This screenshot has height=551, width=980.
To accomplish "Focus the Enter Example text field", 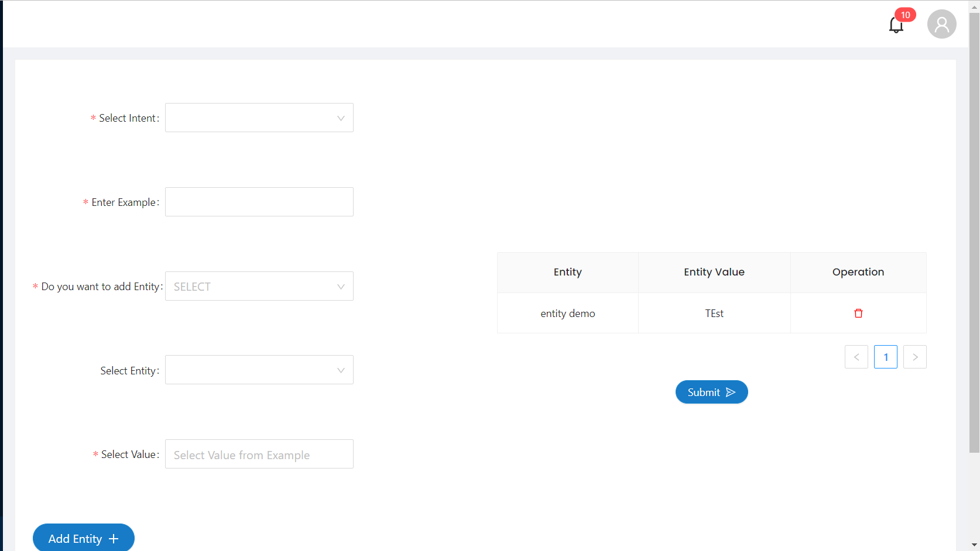I will [x=259, y=202].
